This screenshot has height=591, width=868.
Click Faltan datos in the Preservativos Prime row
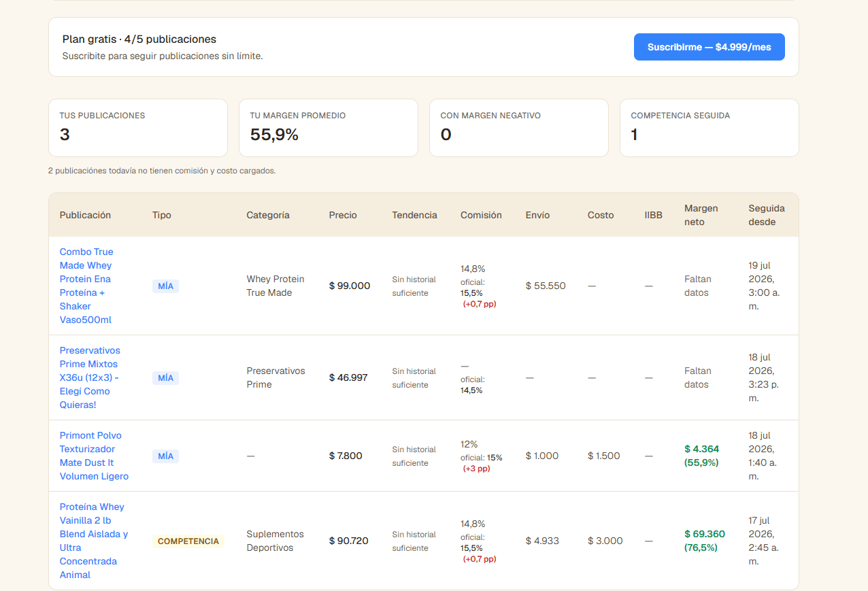click(698, 377)
